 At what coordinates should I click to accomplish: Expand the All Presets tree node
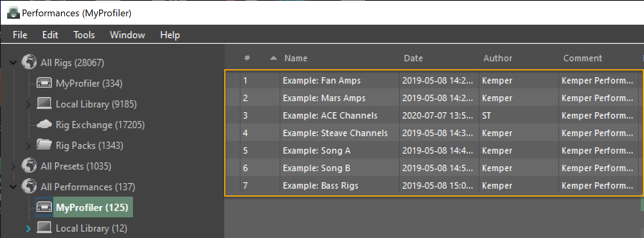pos(13,166)
